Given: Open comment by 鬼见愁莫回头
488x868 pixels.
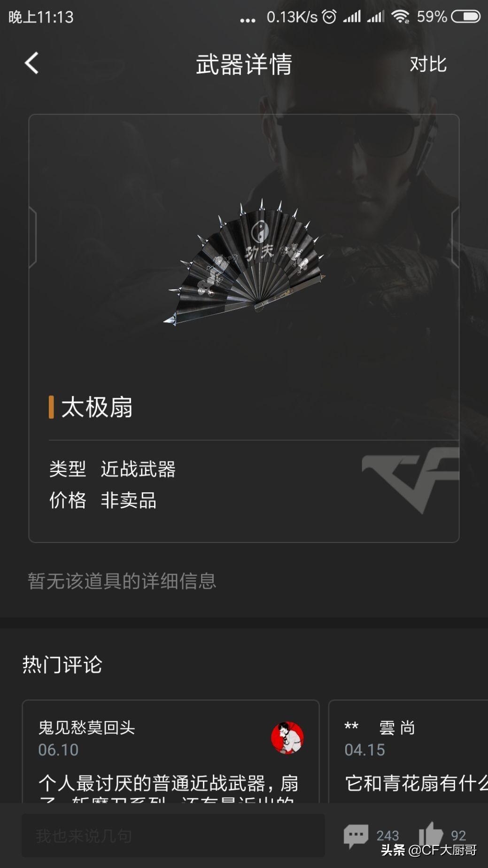Looking at the screenshot, I should click(170, 752).
